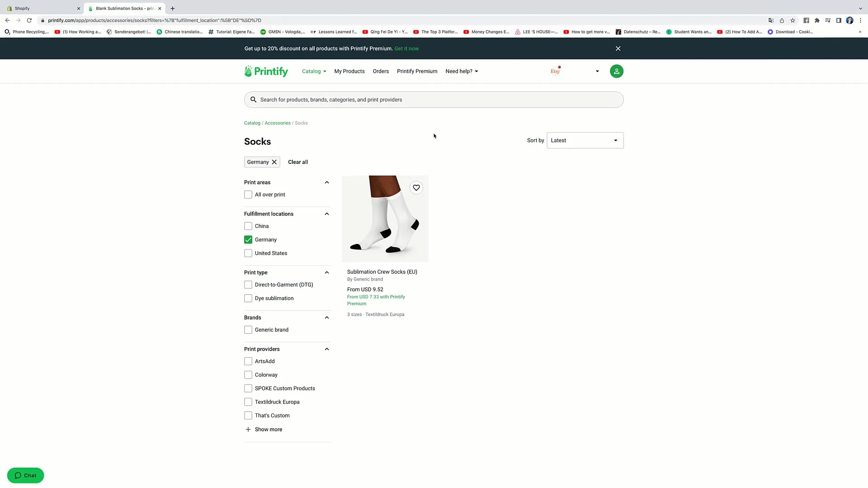Click the heart/favorite icon on socks
The width and height of the screenshot is (868, 488).
416,187
